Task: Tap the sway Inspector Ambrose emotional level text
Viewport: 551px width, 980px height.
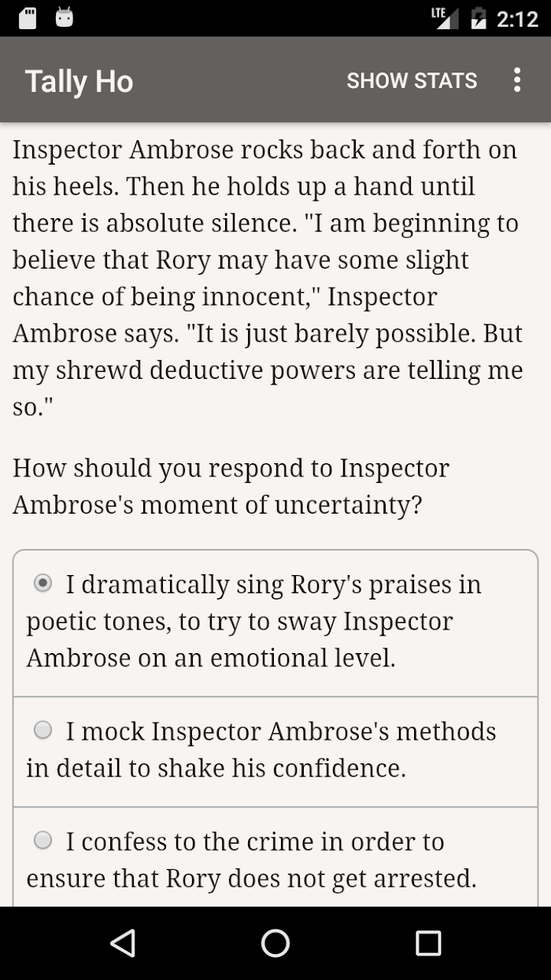Action: pyautogui.click(x=240, y=639)
